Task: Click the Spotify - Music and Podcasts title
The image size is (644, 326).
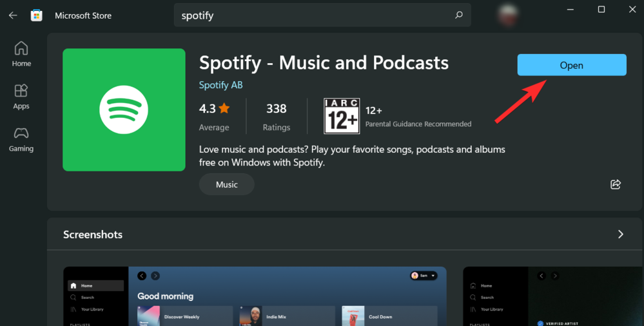Action: point(324,63)
